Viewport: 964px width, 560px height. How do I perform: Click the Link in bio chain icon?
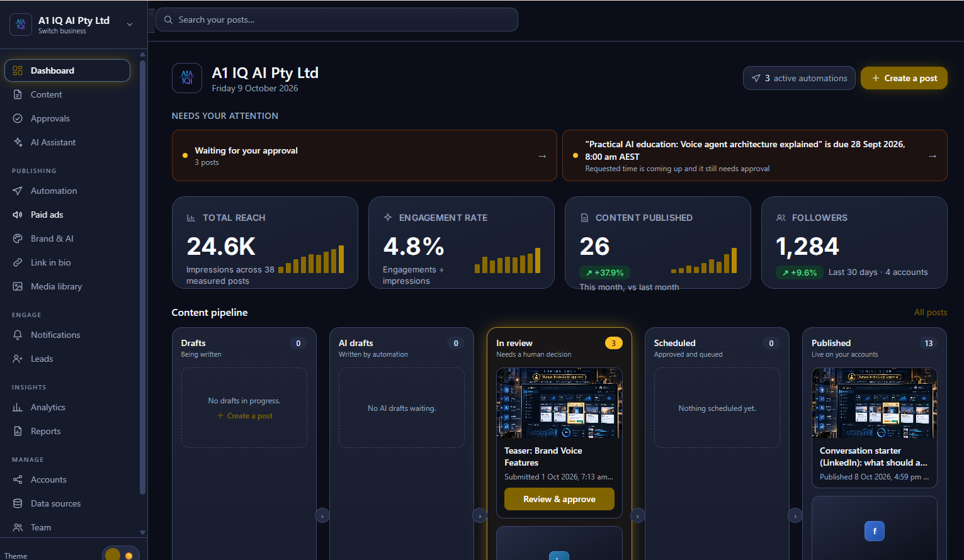(18, 262)
